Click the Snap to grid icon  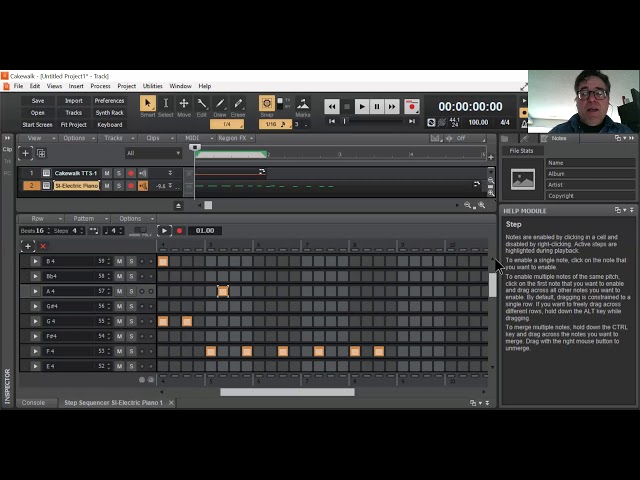tap(267, 103)
